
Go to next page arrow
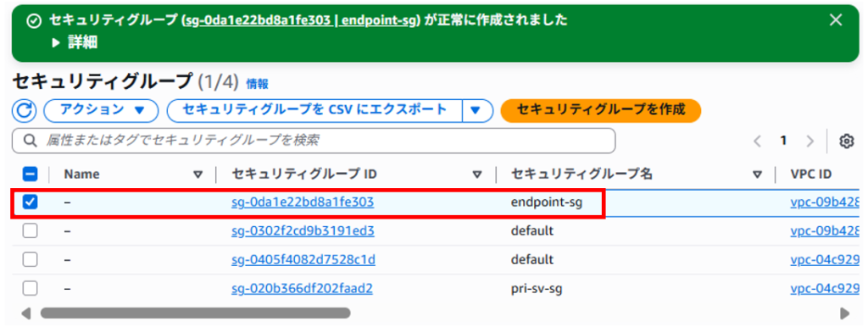pyautogui.click(x=810, y=141)
